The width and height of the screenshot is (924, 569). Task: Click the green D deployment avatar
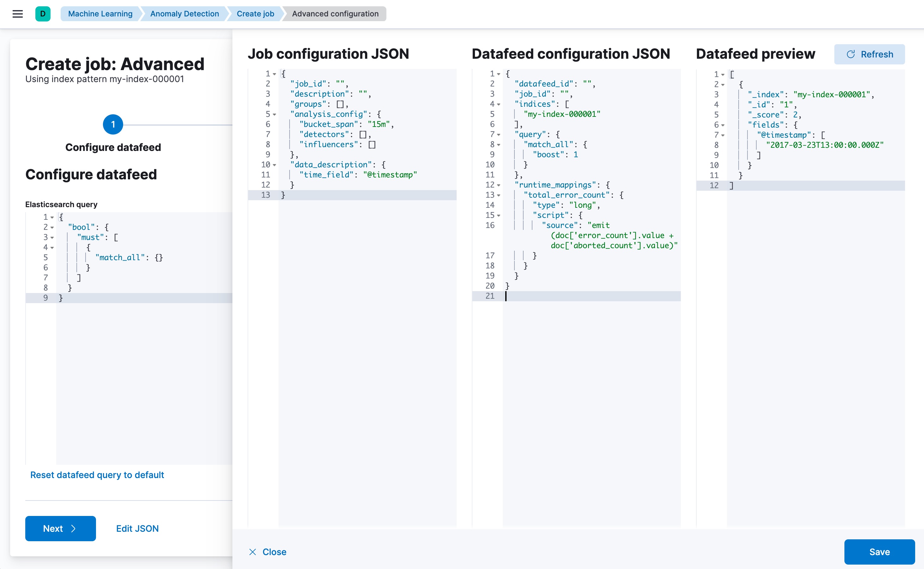coord(43,14)
